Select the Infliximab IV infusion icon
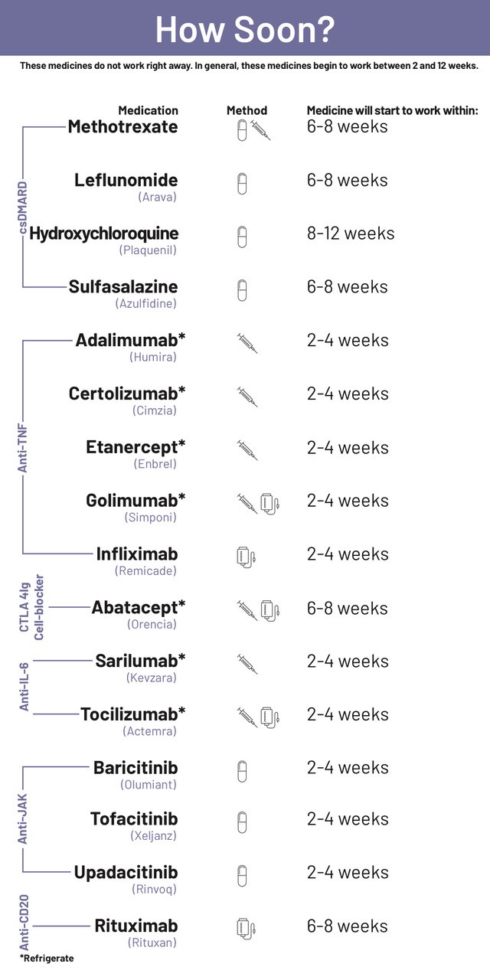 point(245,557)
